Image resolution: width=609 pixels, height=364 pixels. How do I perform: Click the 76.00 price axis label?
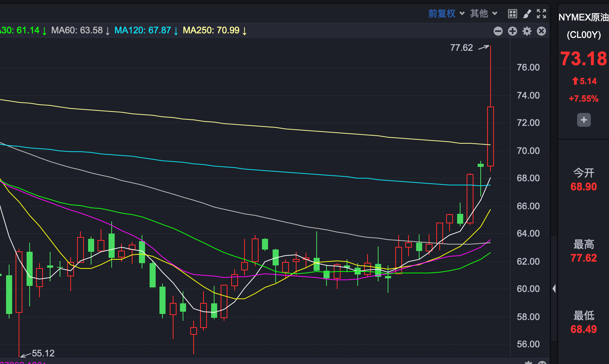coord(528,67)
